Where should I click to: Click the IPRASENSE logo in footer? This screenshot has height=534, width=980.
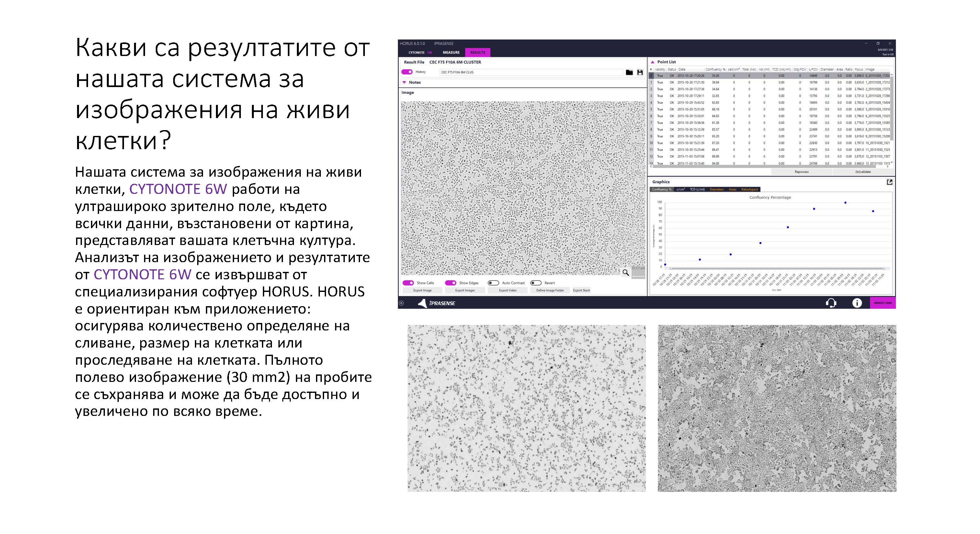point(436,303)
